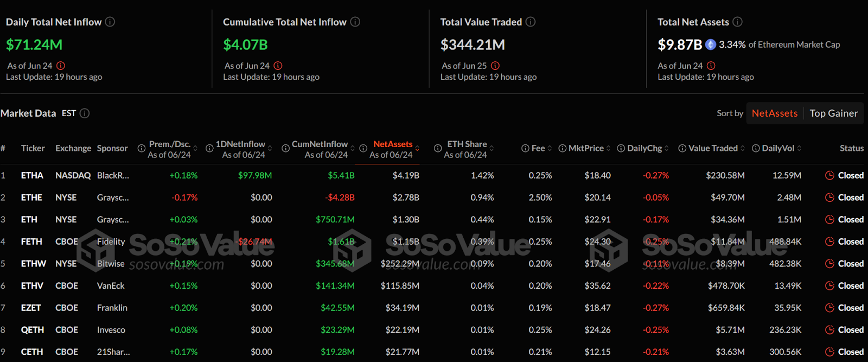Toggle sort arrows on 1DNetInflow column
Viewport: 868px width, 362px height.
click(x=270, y=148)
